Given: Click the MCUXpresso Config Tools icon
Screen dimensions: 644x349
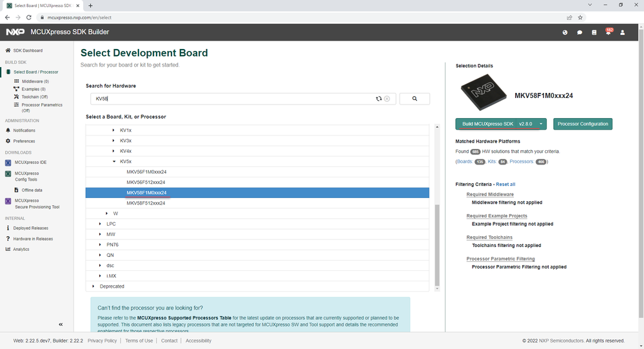Looking at the screenshot, I should click(8, 174).
